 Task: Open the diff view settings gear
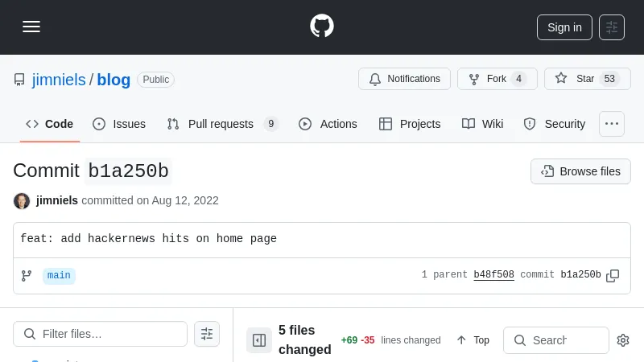(622, 340)
